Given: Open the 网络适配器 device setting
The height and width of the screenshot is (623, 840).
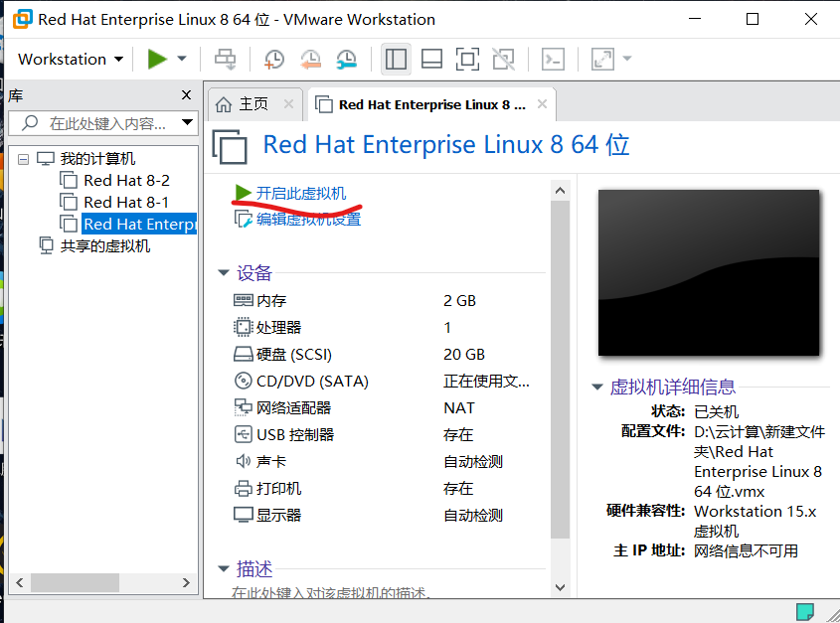Looking at the screenshot, I should [x=282, y=407].
